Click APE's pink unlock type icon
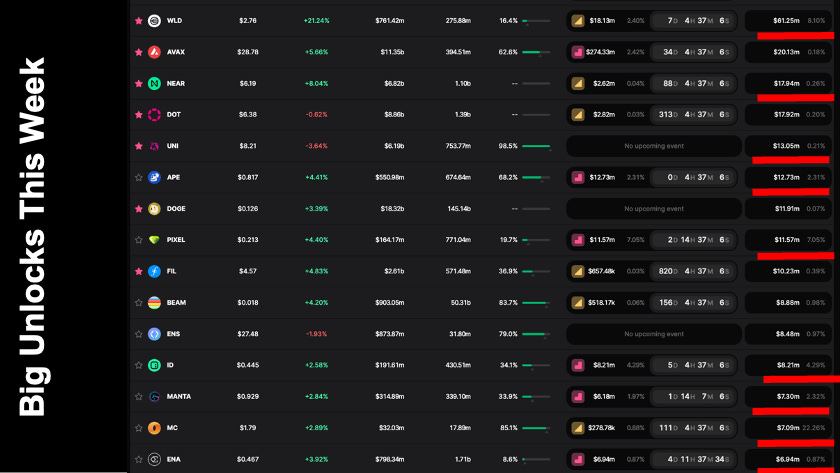This screenshot has width=840, height=473. [x=578, y=177]
